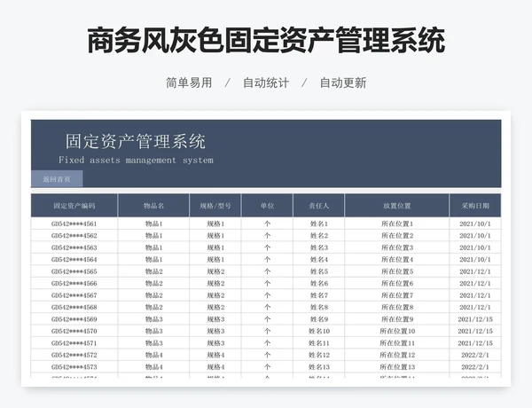Click date 2021/12/15 in 姓名9 row
532x408 pixels.
(475, 319)
